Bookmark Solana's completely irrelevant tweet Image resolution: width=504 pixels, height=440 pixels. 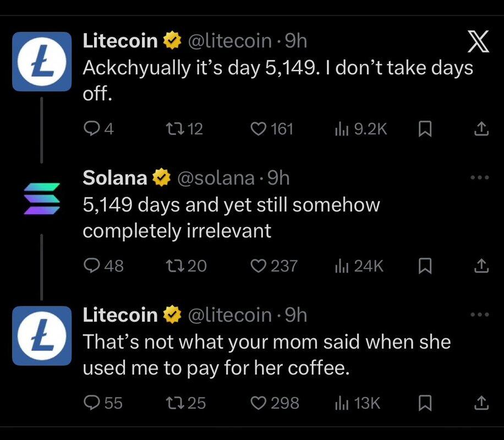tap(425, 266)
